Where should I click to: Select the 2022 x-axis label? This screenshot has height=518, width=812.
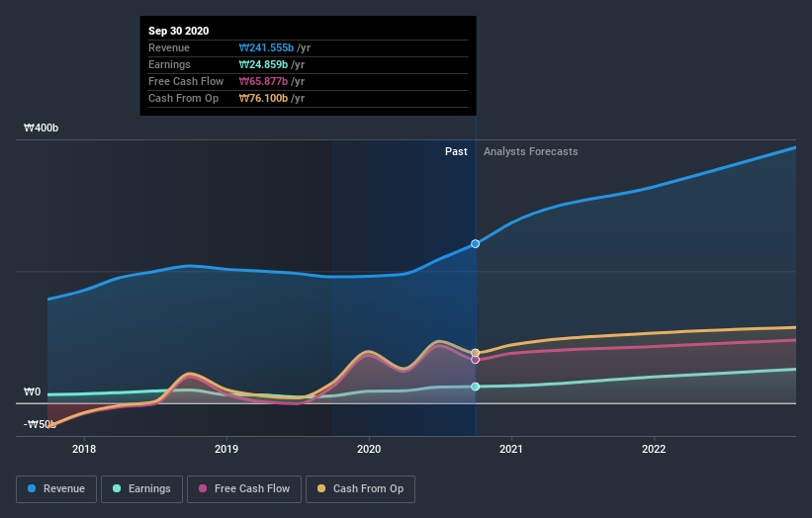654,449
